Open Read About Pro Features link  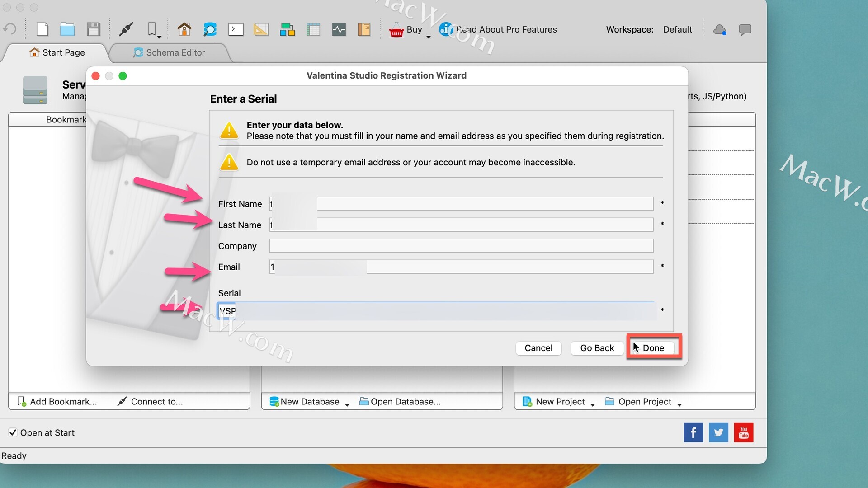point(506,29)
